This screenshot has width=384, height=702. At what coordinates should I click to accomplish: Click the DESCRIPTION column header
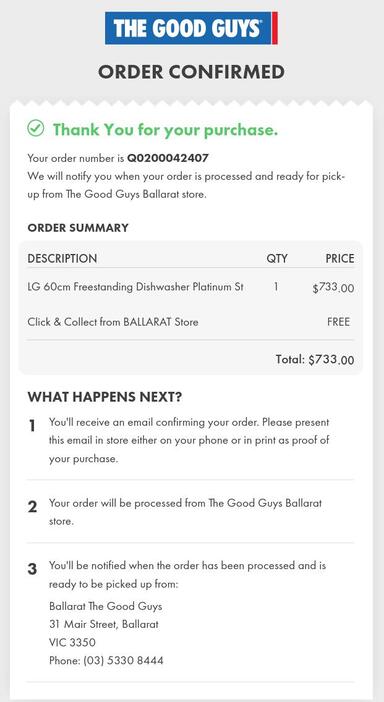coord(62,258)
